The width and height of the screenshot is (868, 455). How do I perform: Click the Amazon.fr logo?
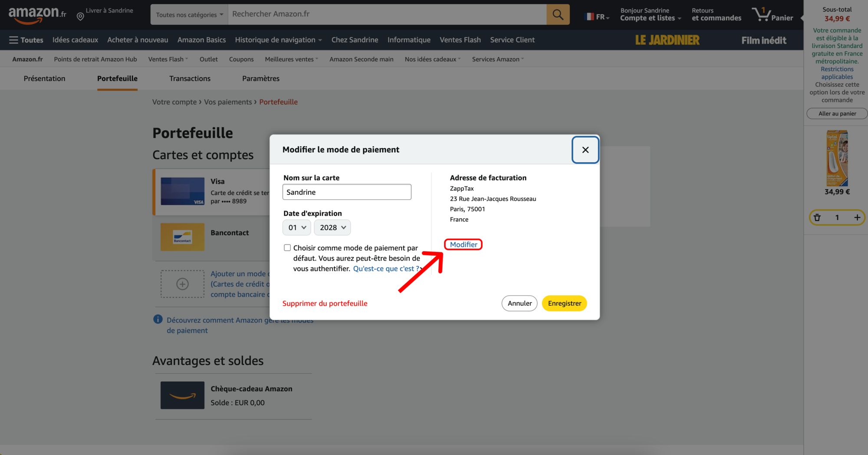coord(37,15)
